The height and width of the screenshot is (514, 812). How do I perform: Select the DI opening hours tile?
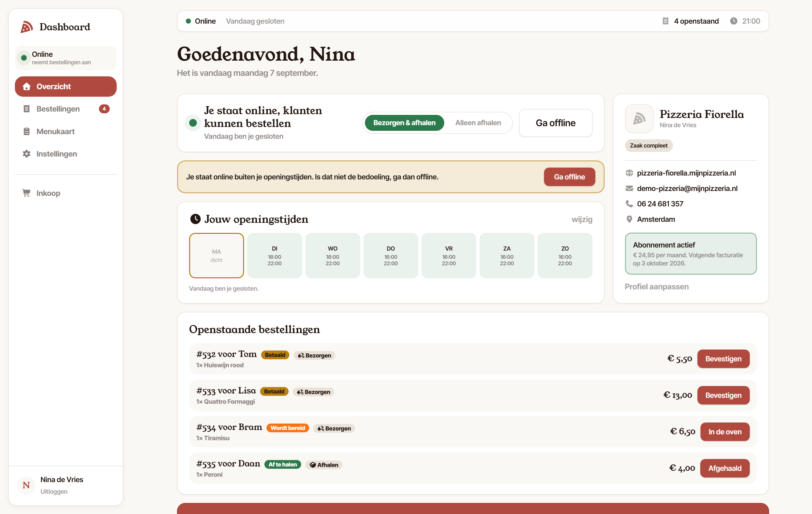(x=274, y=256)
